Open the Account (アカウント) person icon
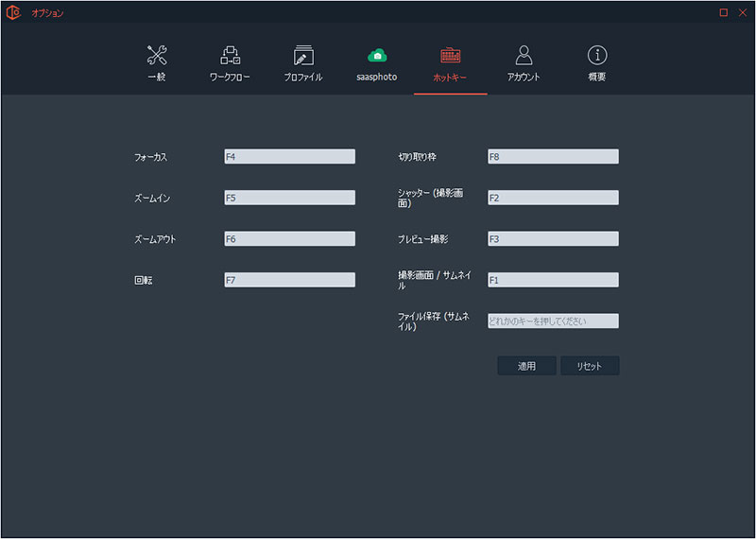The image size is (756, 539). [524, 55]
